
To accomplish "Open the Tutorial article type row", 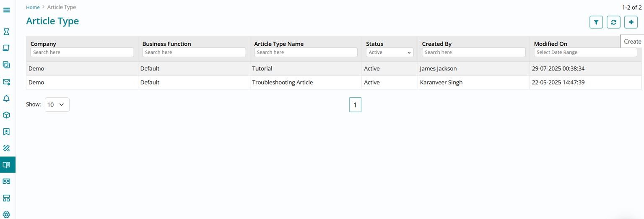I will pyautogui.click(x=262, y=68).
